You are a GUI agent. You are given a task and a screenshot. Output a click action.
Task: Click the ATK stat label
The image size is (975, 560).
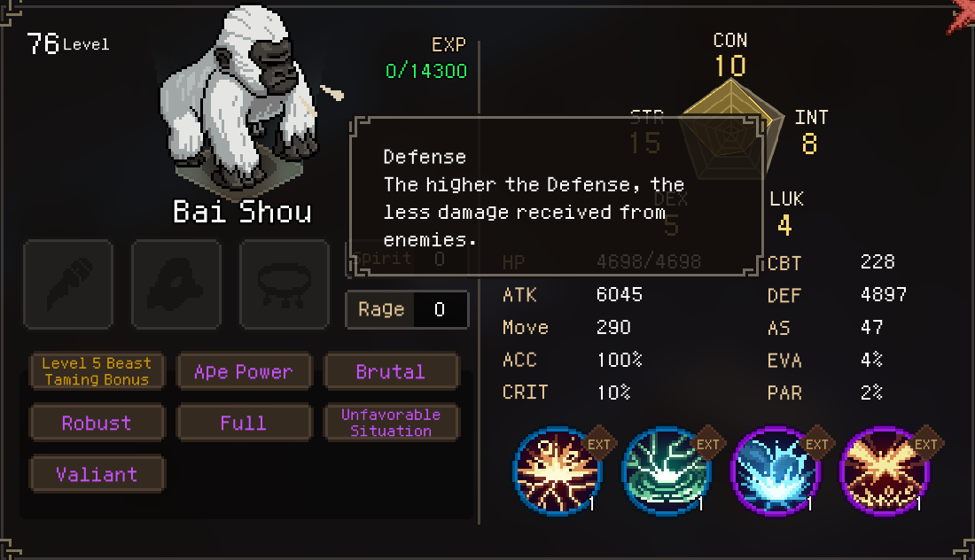(519, 294)
